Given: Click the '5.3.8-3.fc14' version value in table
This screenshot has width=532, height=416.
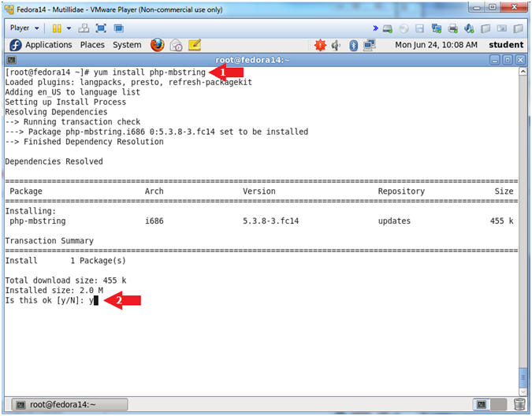Looking at the screenshot, I should pos(271,221).
